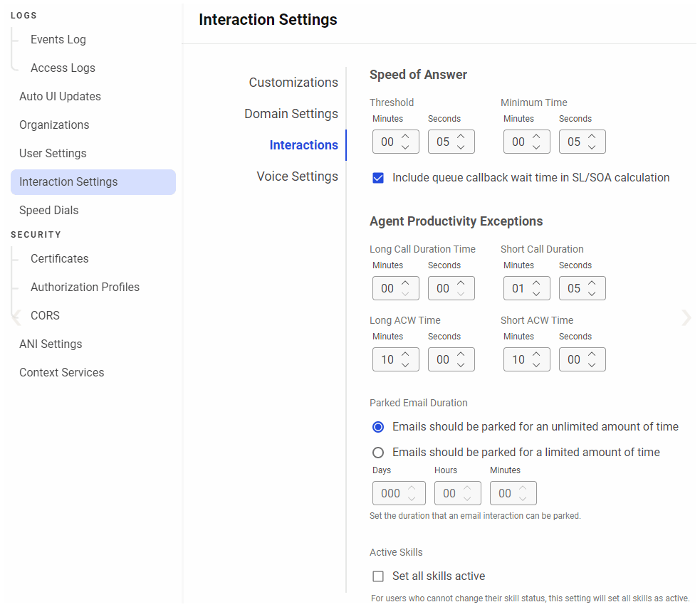Viewport: 700px width, 607px height.
Task: Increase Minimum Time seconds up arrow
Action: point(592,136)
